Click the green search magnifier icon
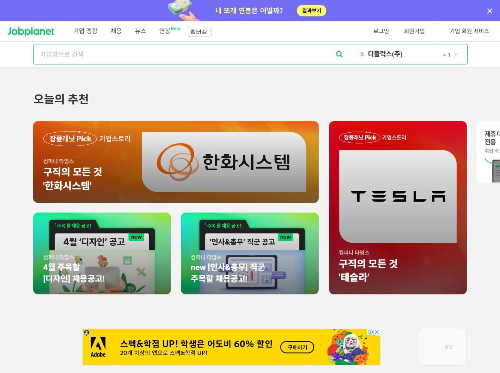500x373 pixels. tap(339, 54)
